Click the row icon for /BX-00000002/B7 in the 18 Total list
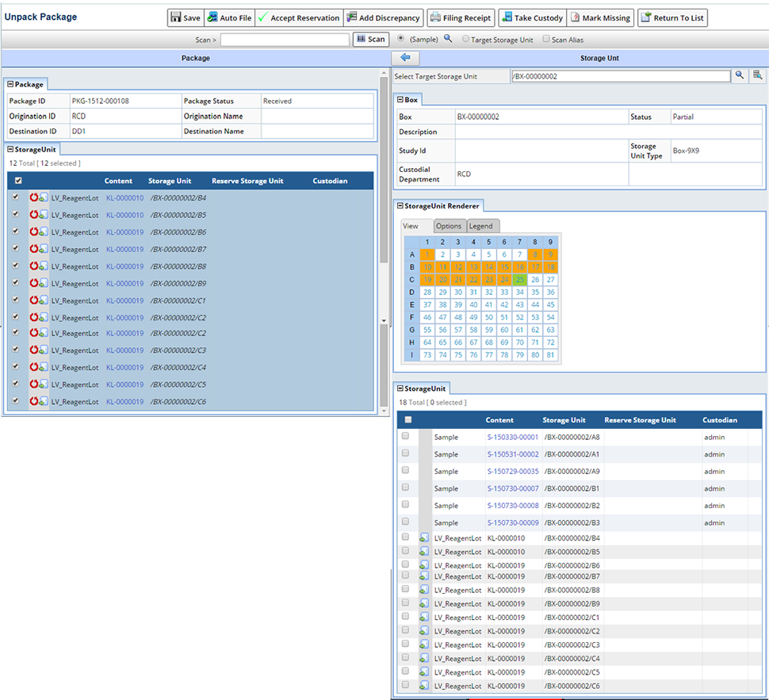 pos(424,576)
